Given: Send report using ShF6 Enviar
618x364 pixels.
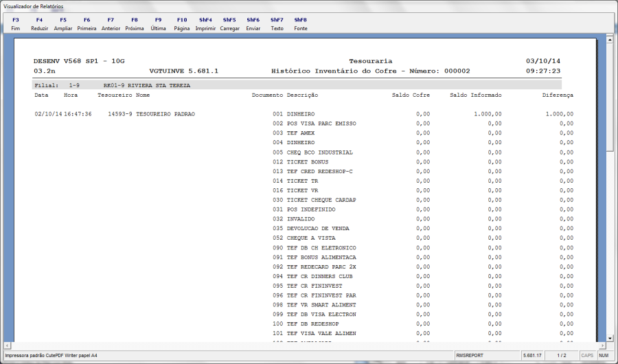Looking at the screenshot, I should [253, 24].
